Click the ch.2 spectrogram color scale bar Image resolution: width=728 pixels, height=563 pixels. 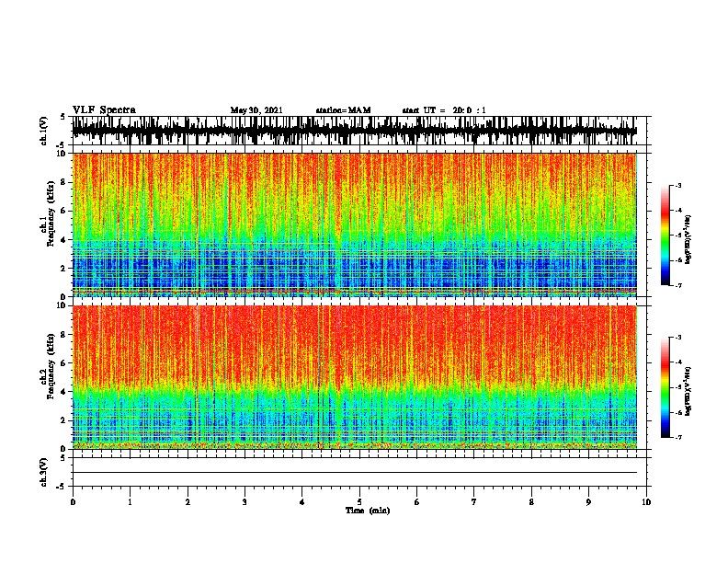point(665,387)
